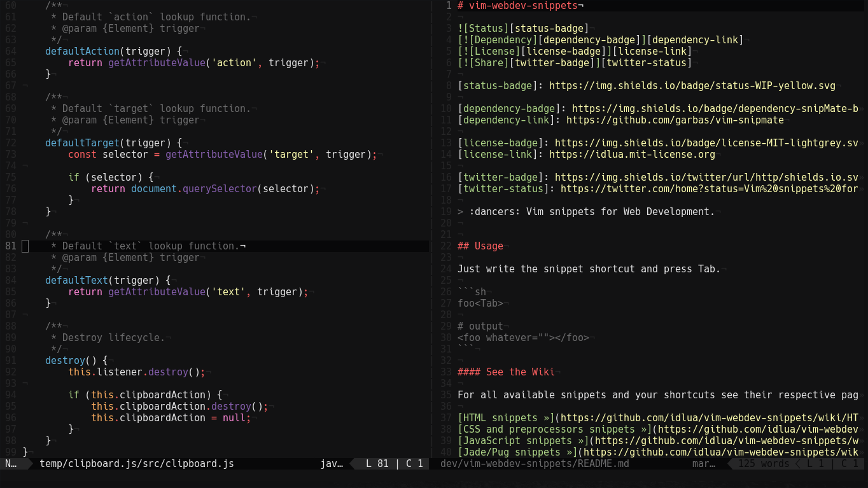Click the ```sh code fence opener
Screen dimensions: 868x488
coord(472,291)
